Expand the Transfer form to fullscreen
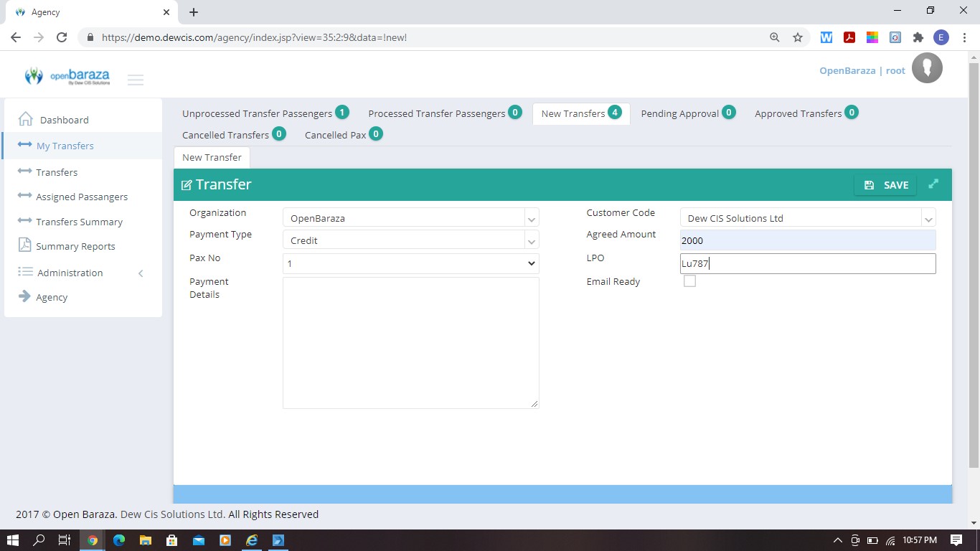The width and height of the screenshot is (980, 551). [933, 184]
